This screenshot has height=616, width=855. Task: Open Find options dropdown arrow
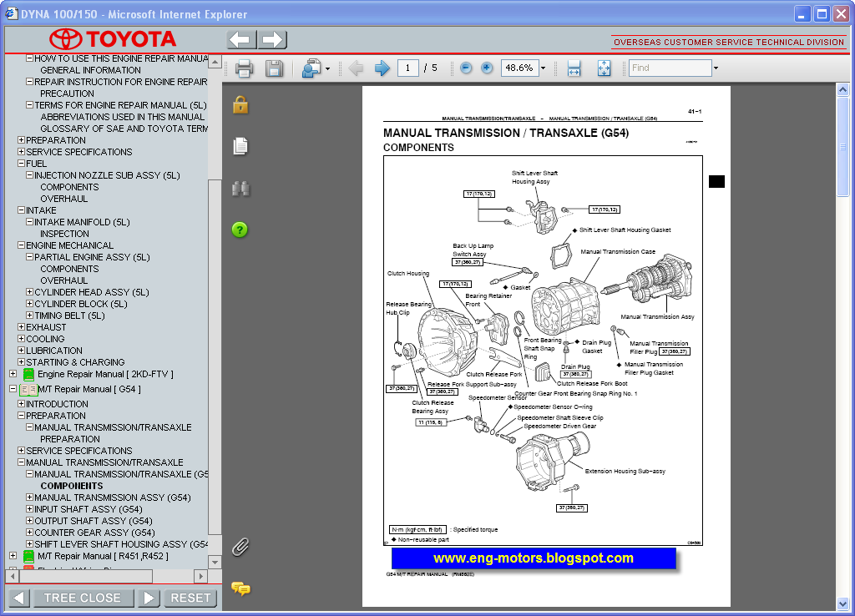[716, 68]
